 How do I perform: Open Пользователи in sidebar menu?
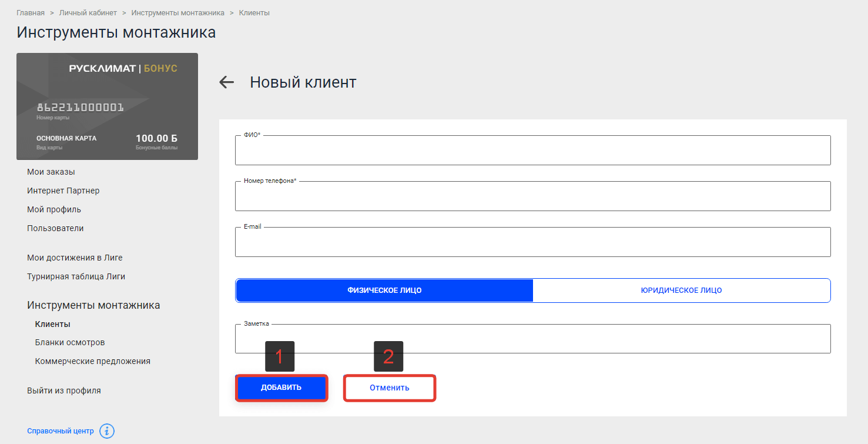(55, 228)
